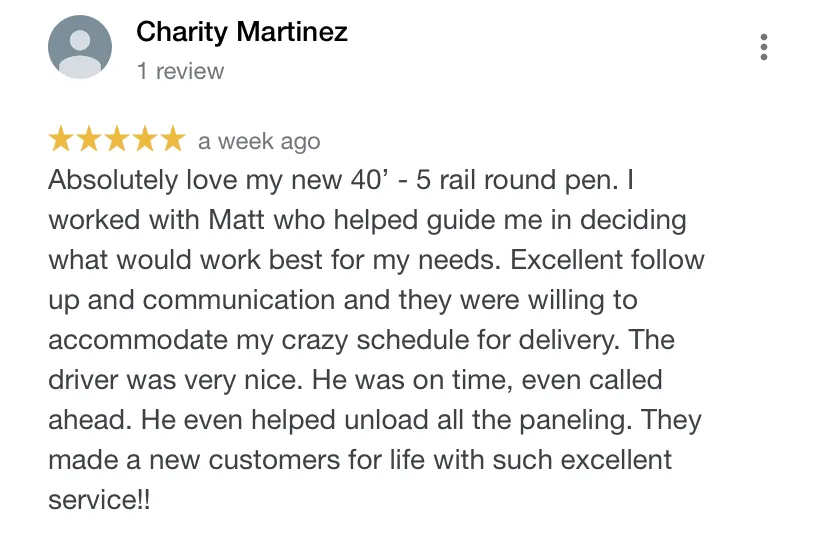The width and height of the screenshot is (828, 534).
Task: Click the name "Matt" in review text
Action: pyautogui.click(x=236, y=220)
